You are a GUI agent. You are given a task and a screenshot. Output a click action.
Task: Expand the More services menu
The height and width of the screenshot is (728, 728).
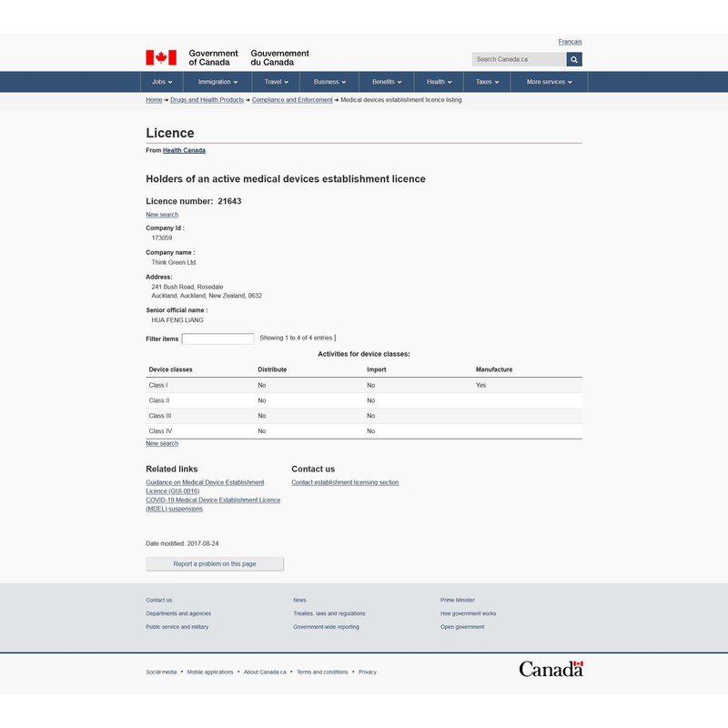pos(549,82)
